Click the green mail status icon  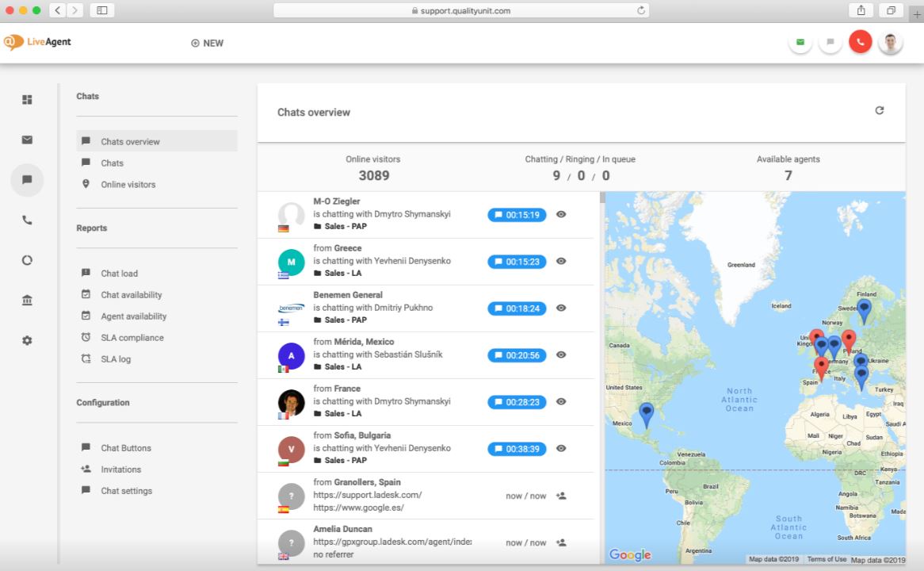(x=800, y=42)
